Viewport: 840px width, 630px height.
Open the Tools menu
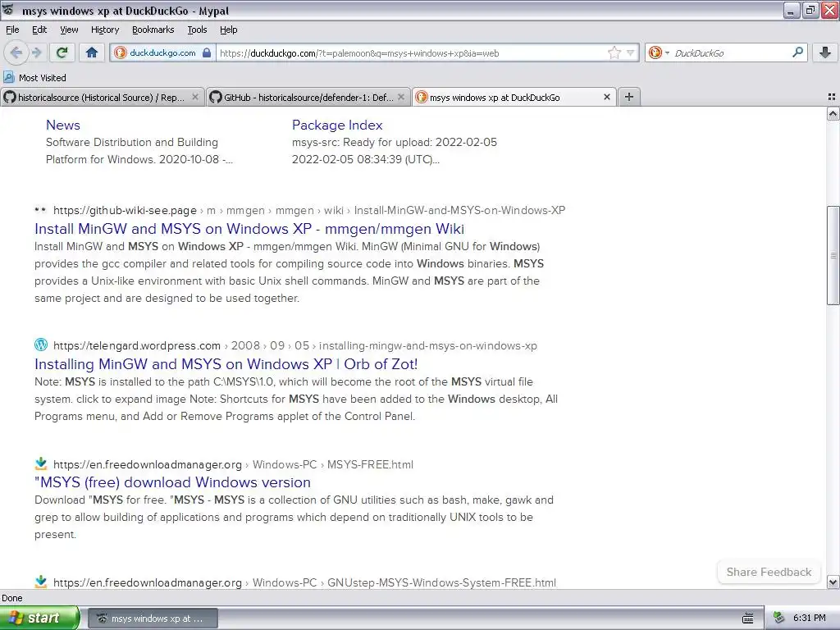[x=197, y=30]
